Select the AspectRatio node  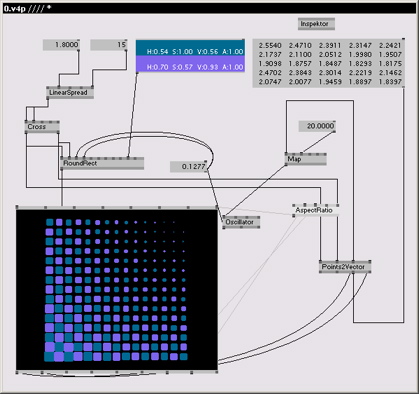pyautogui.click(x=316, y=210)
